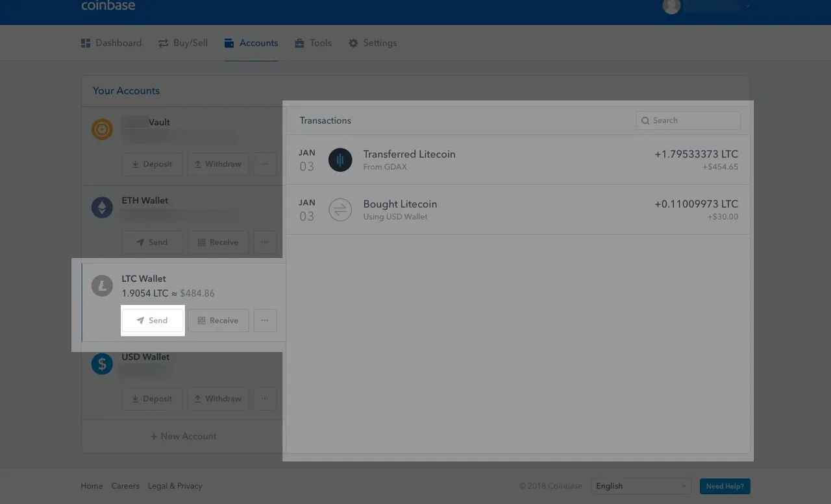Open more options for the Vault account

point(265,164)
